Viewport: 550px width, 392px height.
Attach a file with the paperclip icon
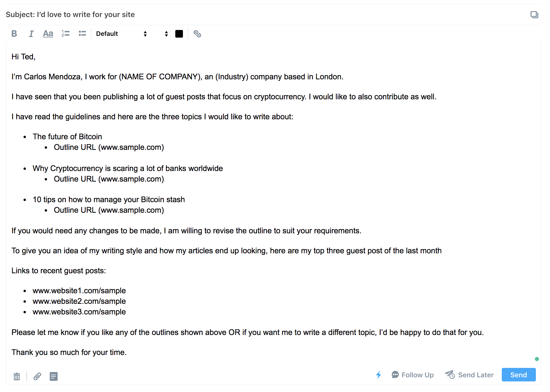tap(37, 376)
